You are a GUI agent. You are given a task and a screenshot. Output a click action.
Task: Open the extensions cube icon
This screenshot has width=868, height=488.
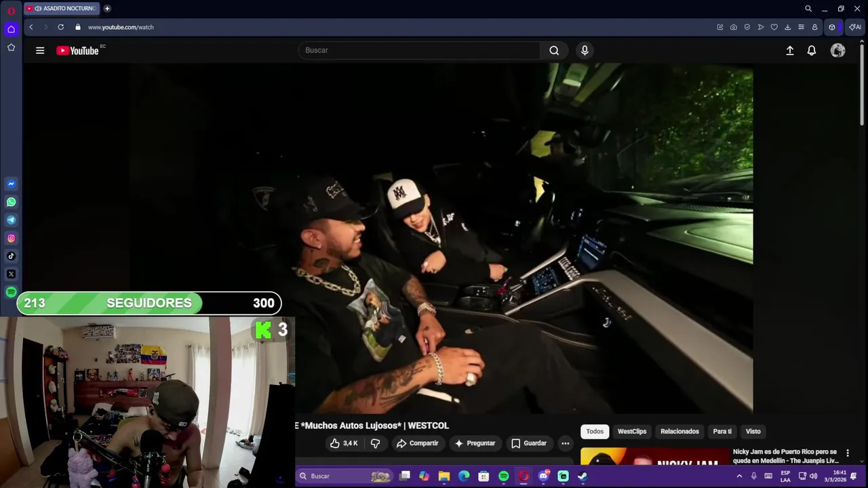[832, 27]
